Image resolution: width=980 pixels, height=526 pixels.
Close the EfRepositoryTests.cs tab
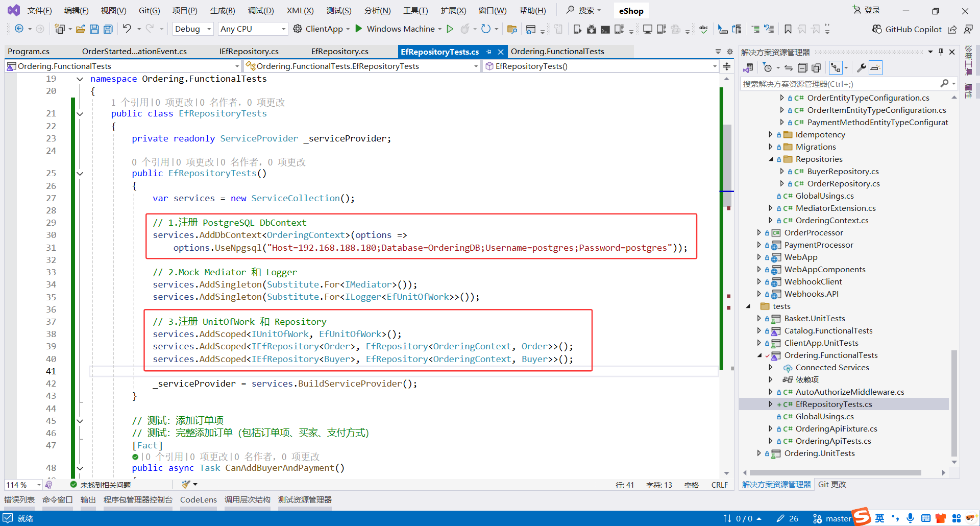(x=501, y=52)
